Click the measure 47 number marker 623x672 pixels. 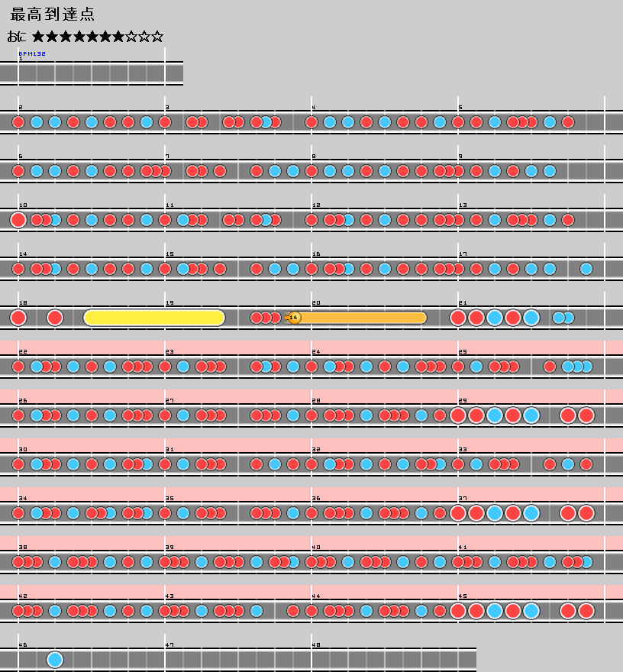(x=169, y=645)
